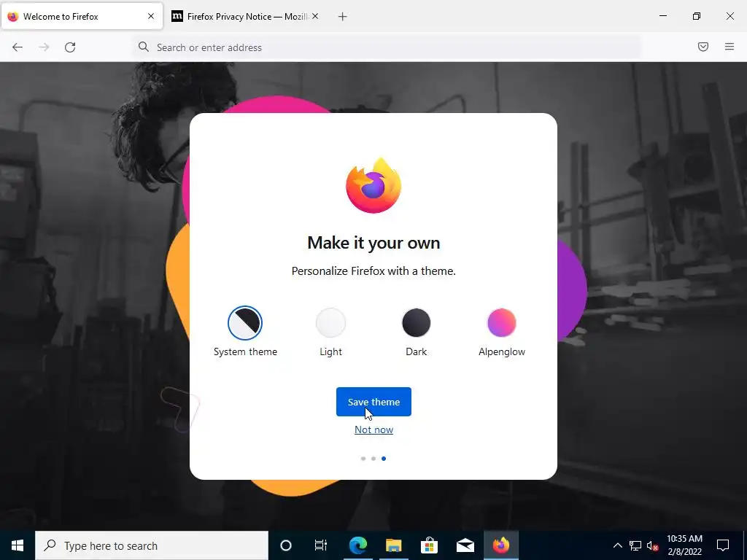This screenshot has width=747, height=560.
Task: Open a new tab with plus button
Action: [342, 17]
